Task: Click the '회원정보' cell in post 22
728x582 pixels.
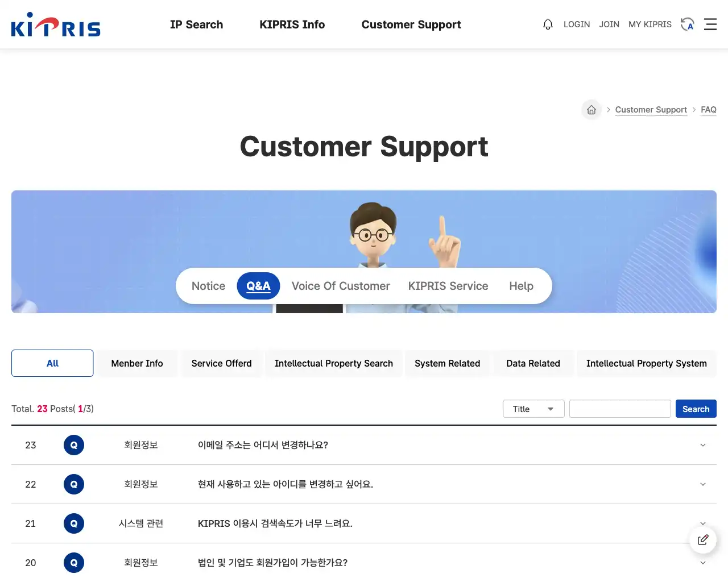Action: 141,484
